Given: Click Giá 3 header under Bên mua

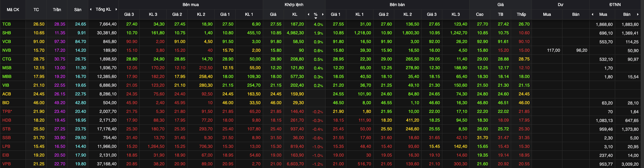Looking at the screenshot, I should coord(129,14).
